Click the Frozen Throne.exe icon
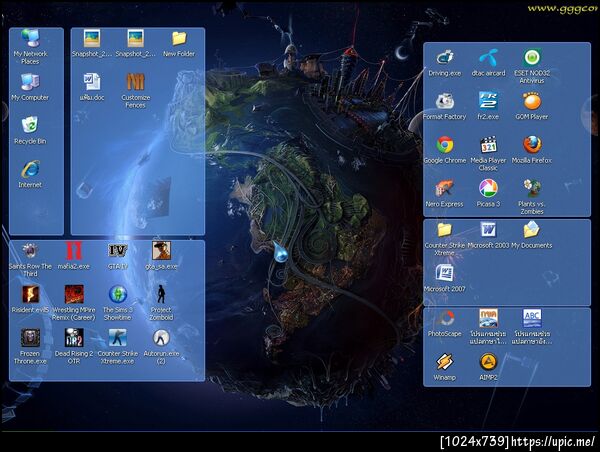 [x=30, y=338]
